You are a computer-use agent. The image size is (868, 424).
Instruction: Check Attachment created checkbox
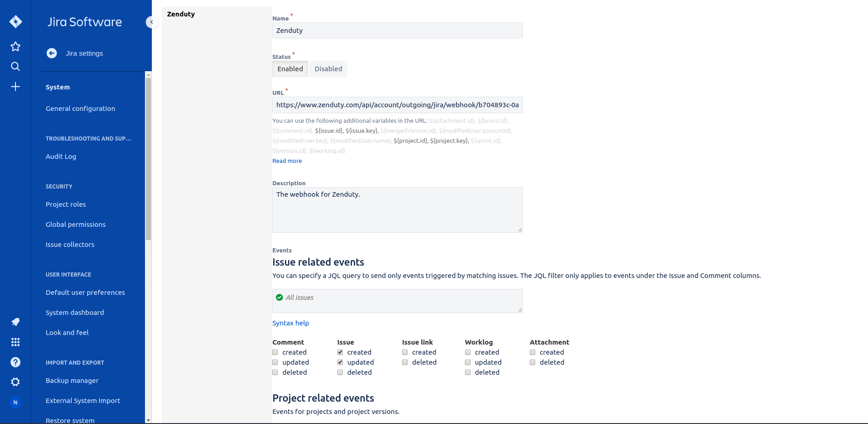pyautogui.click(x=532, y=352)
